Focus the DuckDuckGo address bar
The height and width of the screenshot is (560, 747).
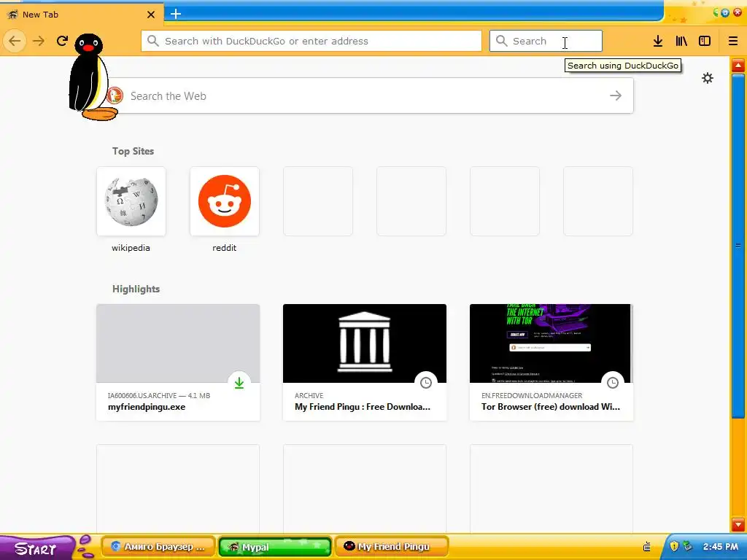coord(311,41)
